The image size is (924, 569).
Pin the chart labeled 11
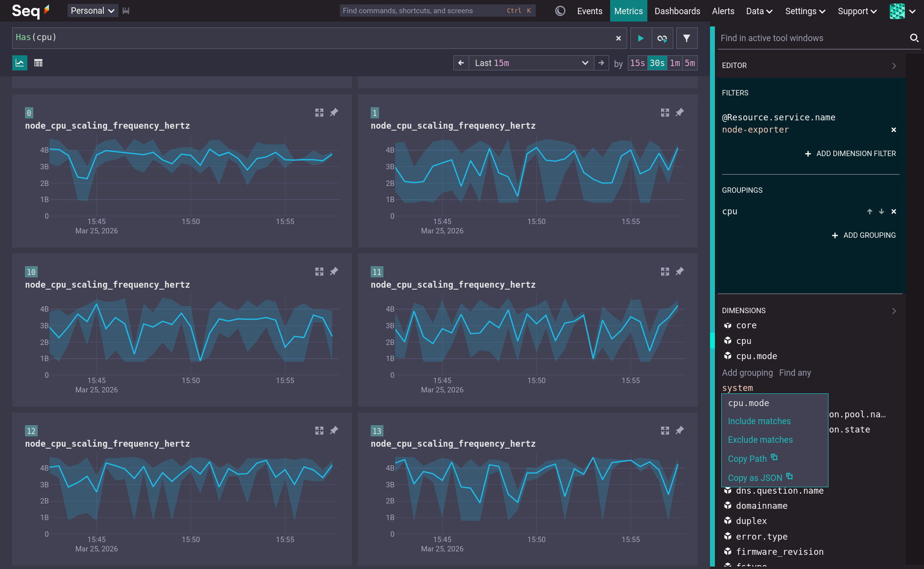point(680,272)
